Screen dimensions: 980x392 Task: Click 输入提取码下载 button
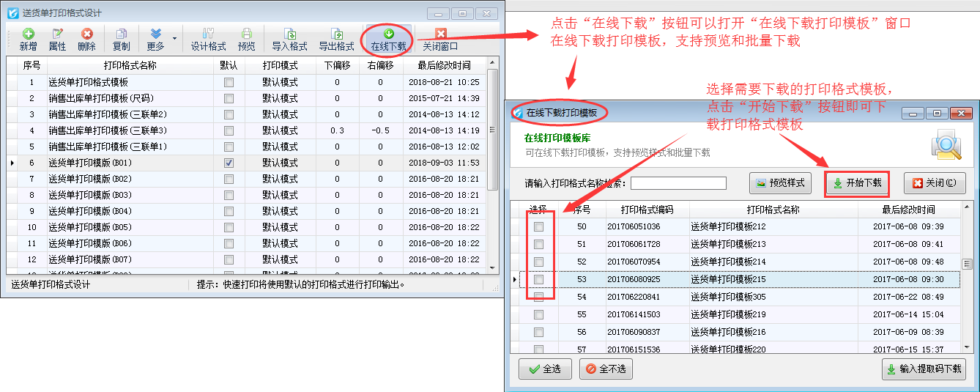[924, 369]
